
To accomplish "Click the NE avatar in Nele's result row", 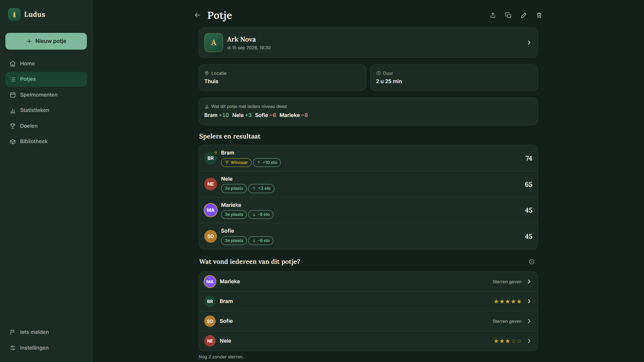I will click(211, 184).
